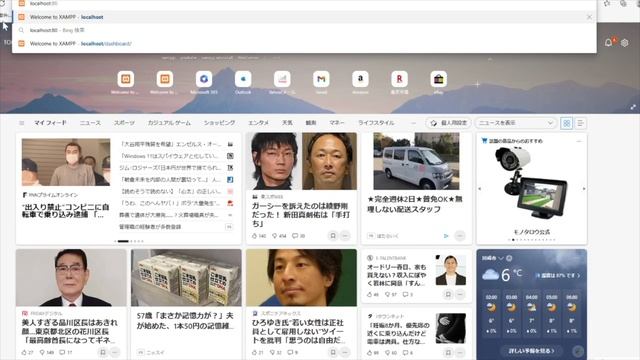Bookmark the オードリー春日 article

[x=448, y=294]
